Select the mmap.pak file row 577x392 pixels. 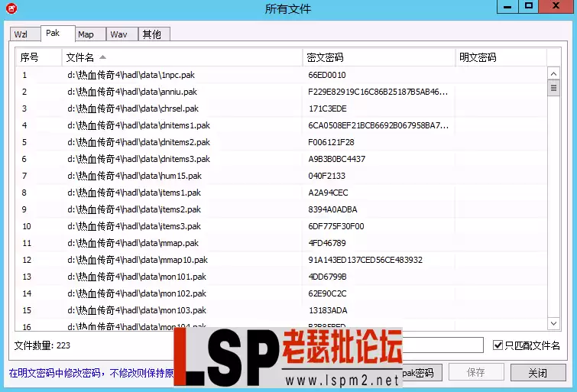click(x=281, y=243)
